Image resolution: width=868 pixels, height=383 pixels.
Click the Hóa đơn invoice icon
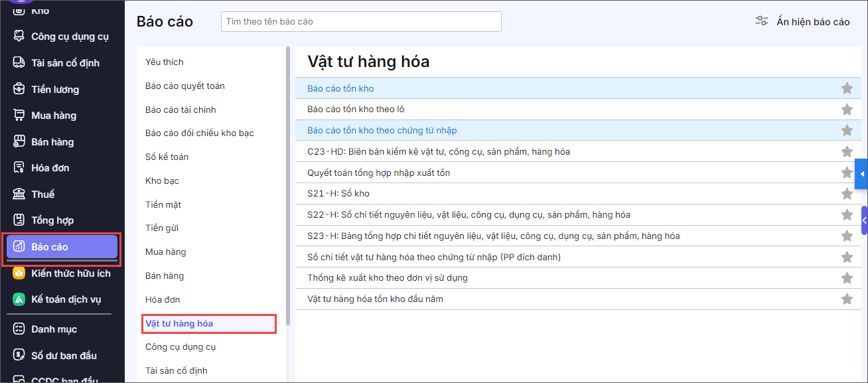tap(19, 167)
